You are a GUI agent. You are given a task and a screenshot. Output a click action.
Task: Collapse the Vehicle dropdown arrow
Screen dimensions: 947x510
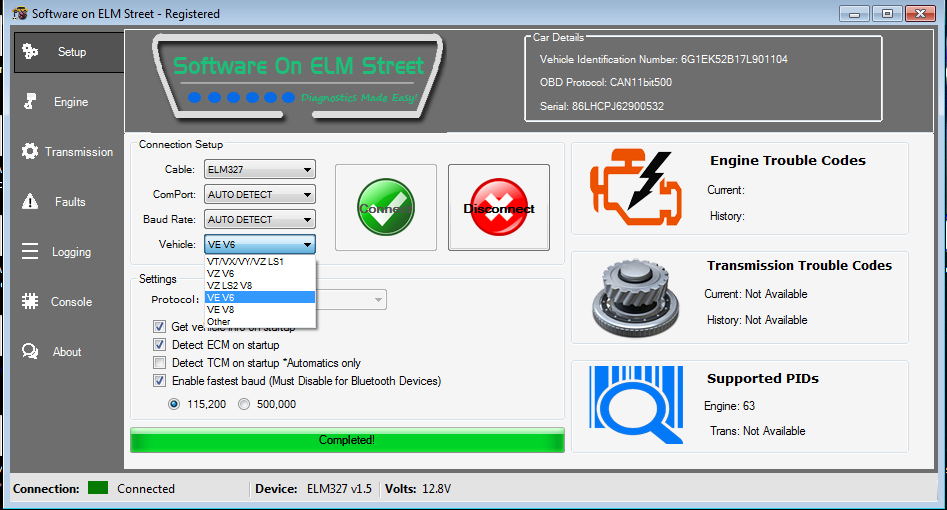pyautogui.click(x=307, y=245)
